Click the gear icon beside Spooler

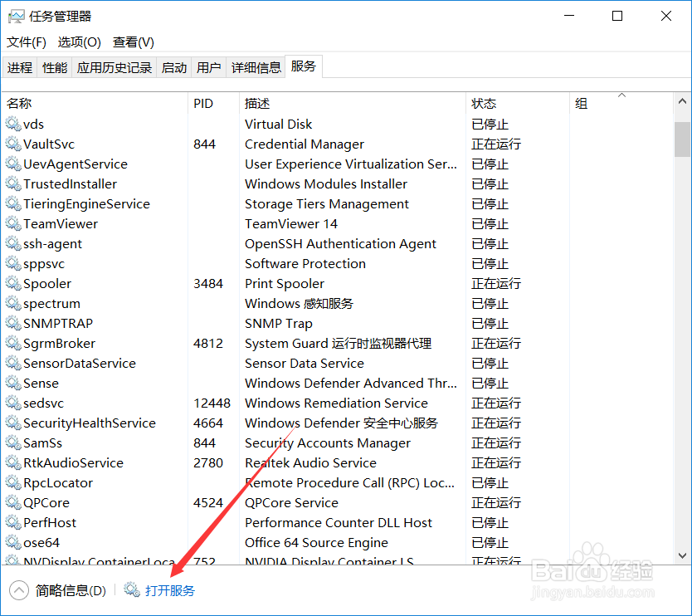point(13,283)
